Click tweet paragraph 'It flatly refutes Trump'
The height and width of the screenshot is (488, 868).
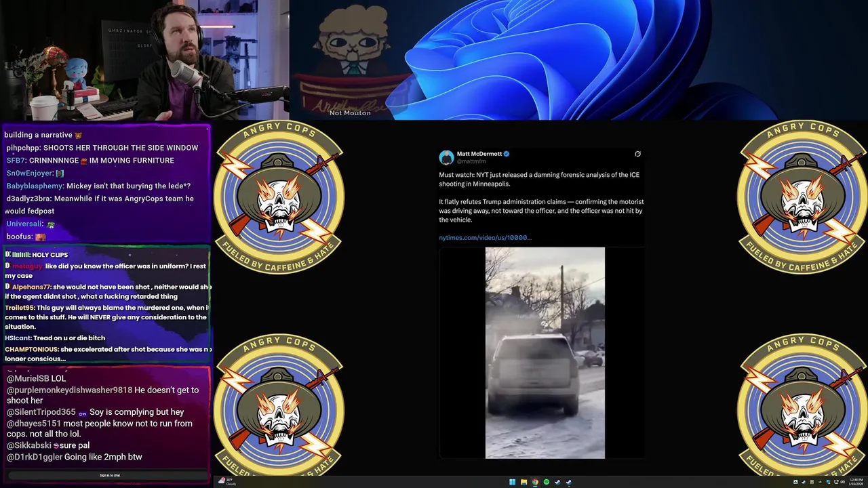pos(541,211)
